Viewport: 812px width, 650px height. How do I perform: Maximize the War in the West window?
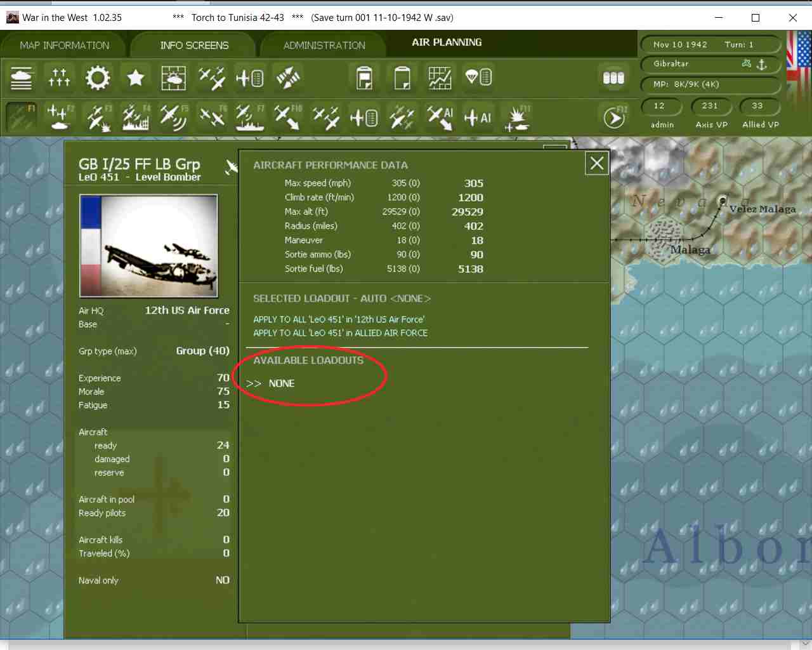tap(756, 18)
